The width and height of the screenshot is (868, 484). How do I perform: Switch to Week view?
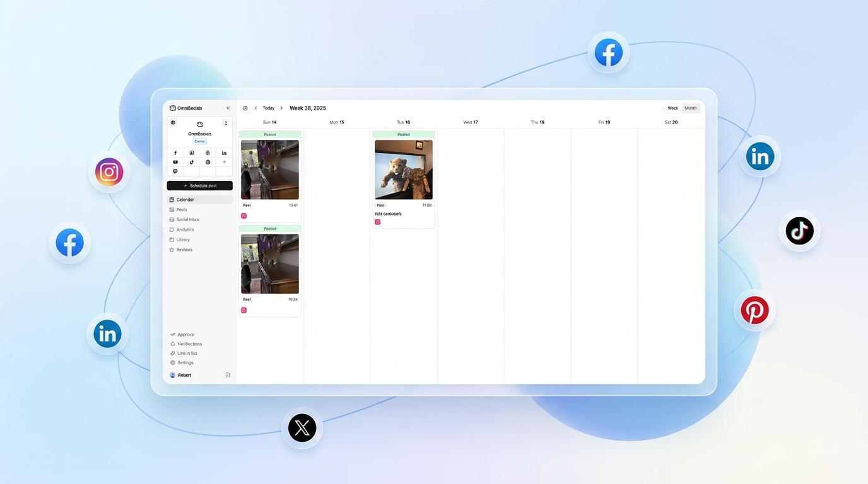[x=673, y=108]
